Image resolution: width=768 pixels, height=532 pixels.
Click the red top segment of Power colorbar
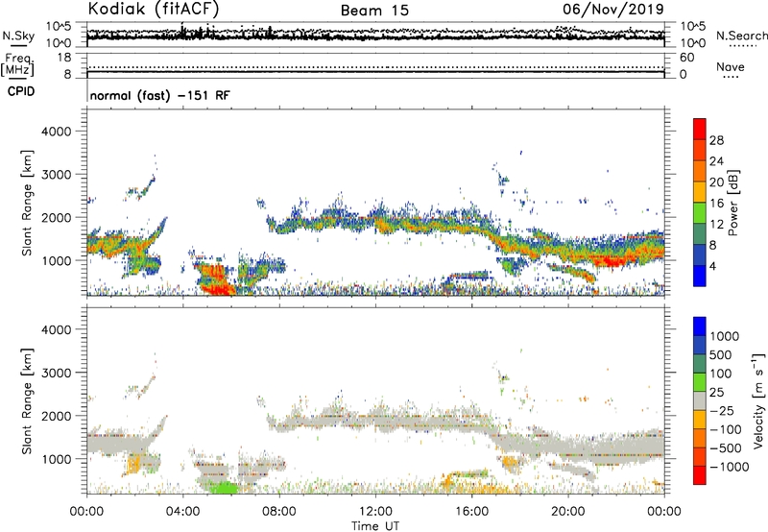(x=700, y=129)
